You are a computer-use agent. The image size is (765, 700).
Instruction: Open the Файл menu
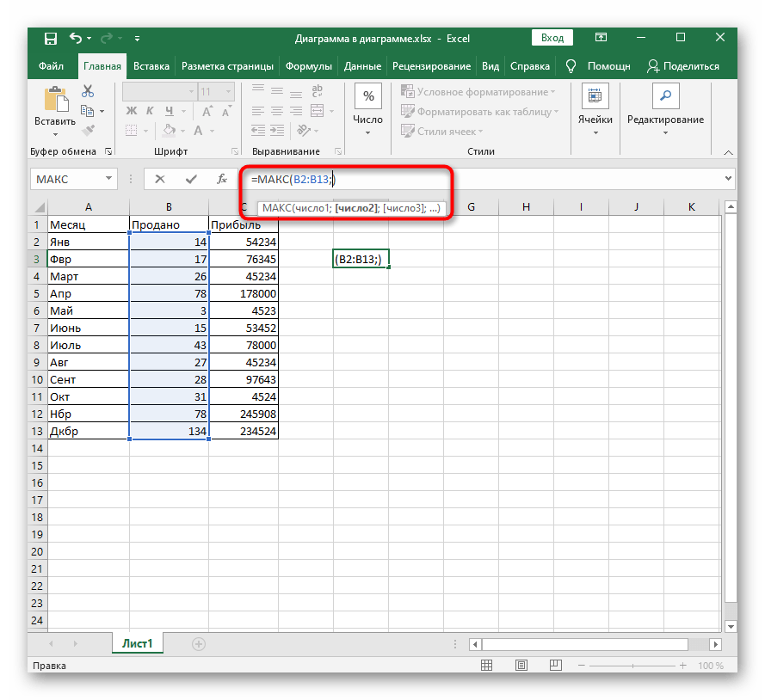tap(51, 66)
